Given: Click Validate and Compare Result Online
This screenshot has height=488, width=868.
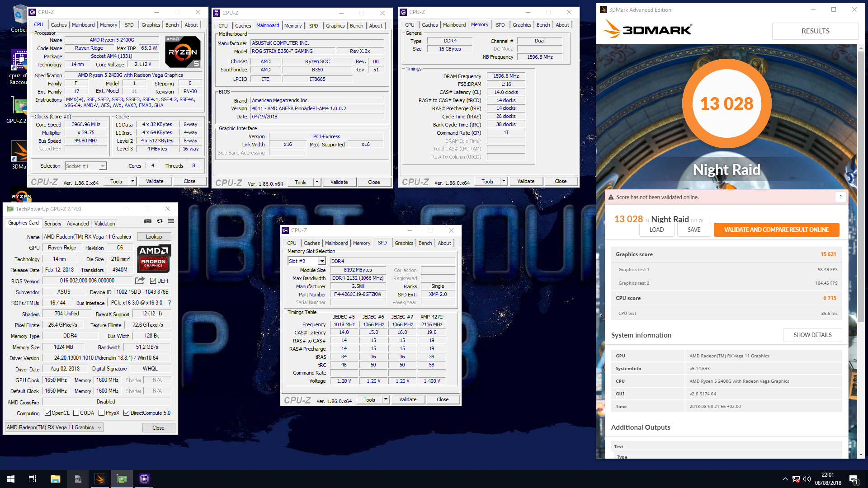Looking at the screenshot, I should pyautogui.click(x=776, y=230).
